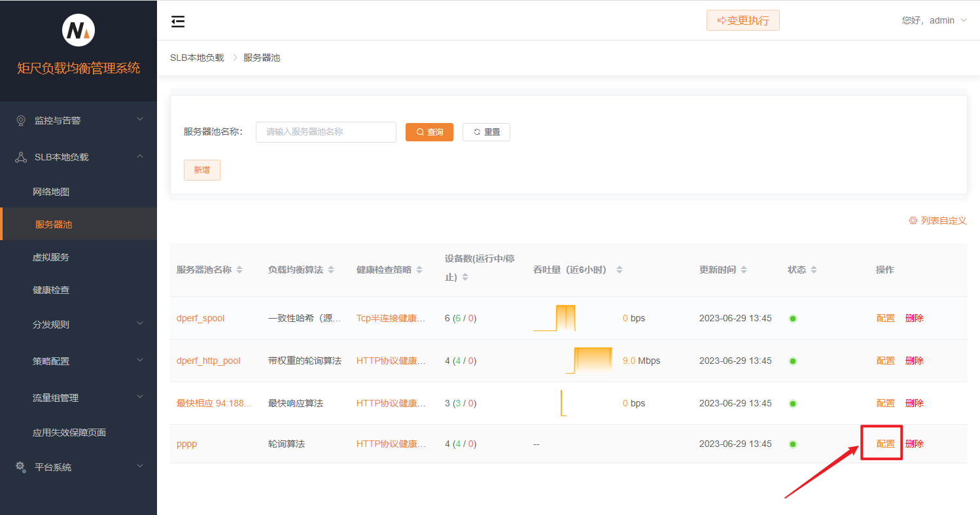Click the 平台系统 gear icon in sidebar
Viewport: 980px width, 515px height.
click(x=20, y=467)
